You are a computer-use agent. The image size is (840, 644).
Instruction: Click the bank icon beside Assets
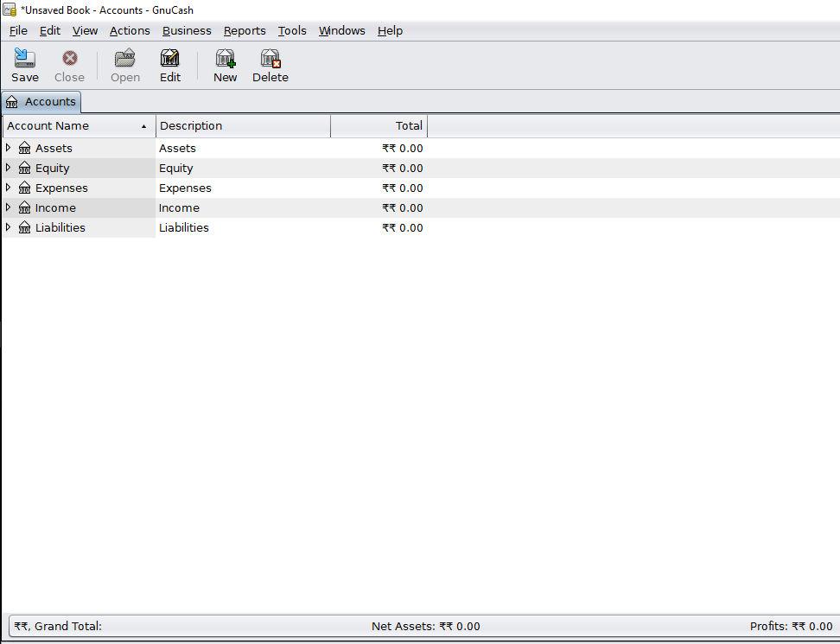pos(25,148)
